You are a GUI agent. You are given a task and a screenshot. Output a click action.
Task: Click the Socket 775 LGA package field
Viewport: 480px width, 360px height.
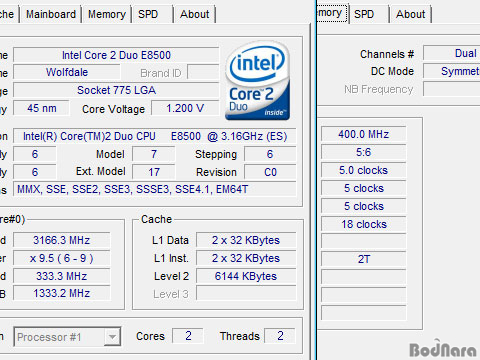point(116,90)
